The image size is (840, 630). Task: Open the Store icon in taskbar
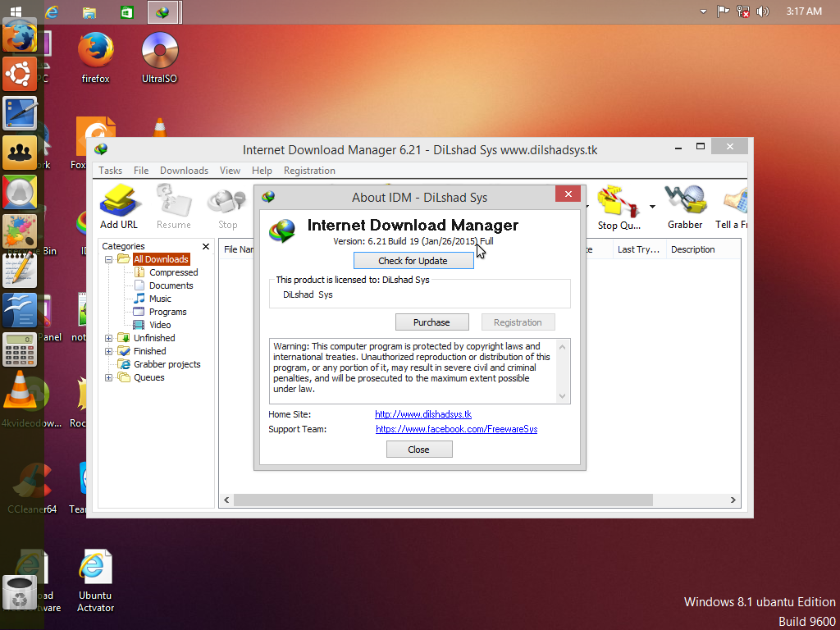(x=127, y=11)
